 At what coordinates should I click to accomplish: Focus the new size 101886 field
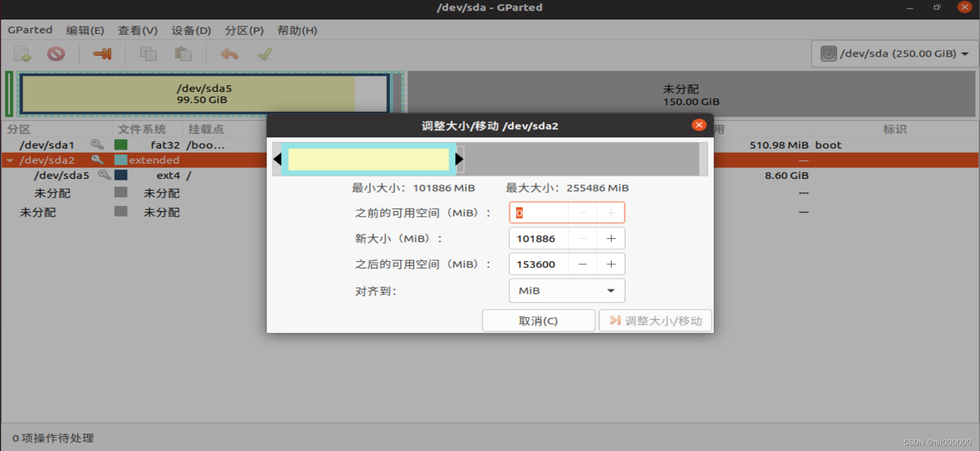click(x=539, y=239)
